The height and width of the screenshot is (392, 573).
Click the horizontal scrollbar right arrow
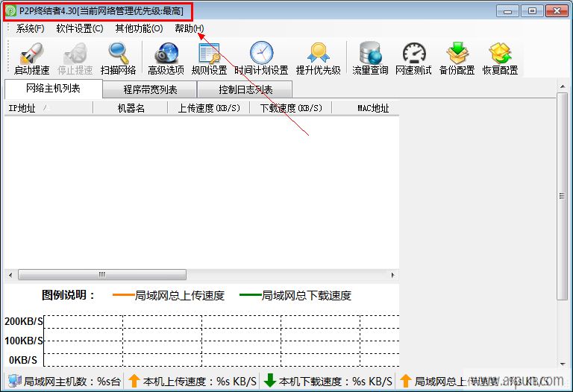(x=393, y=275)
